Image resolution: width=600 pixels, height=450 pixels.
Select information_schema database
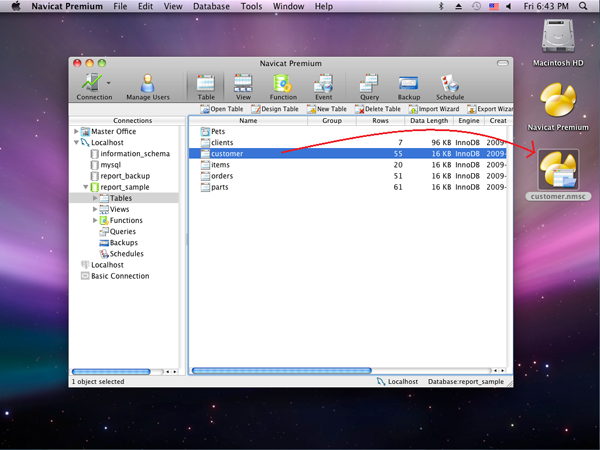(x=130, y=154)
